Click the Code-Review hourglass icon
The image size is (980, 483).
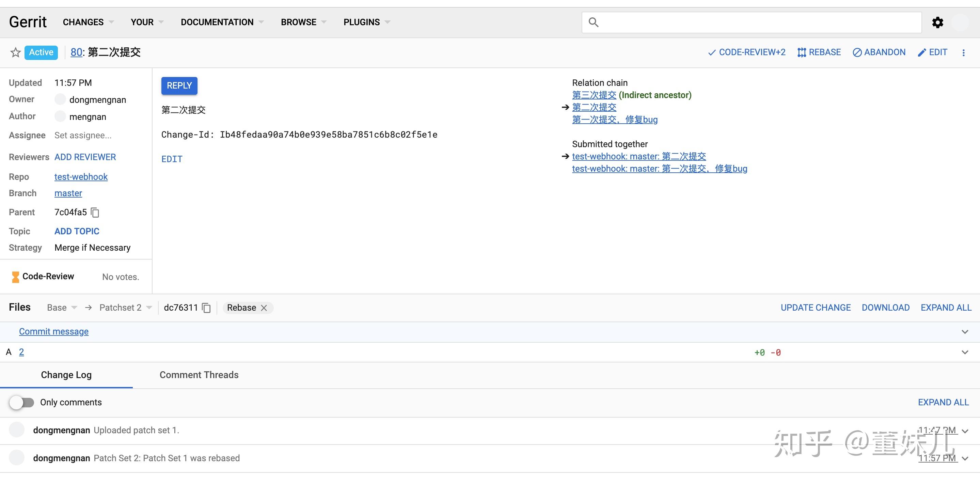pyautogui.click(x=15, y=276)
